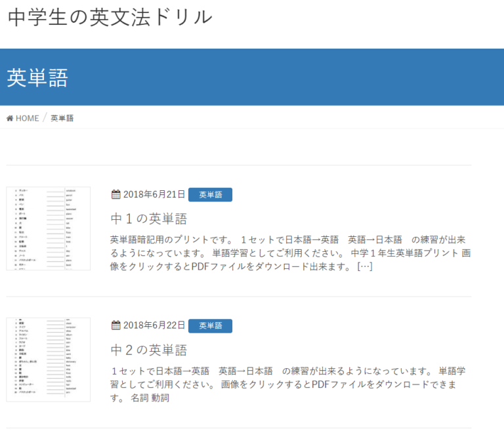Screen dimensions: 504x437
Task: Select the 英単語 breadcrumb text
Action: 62,118
